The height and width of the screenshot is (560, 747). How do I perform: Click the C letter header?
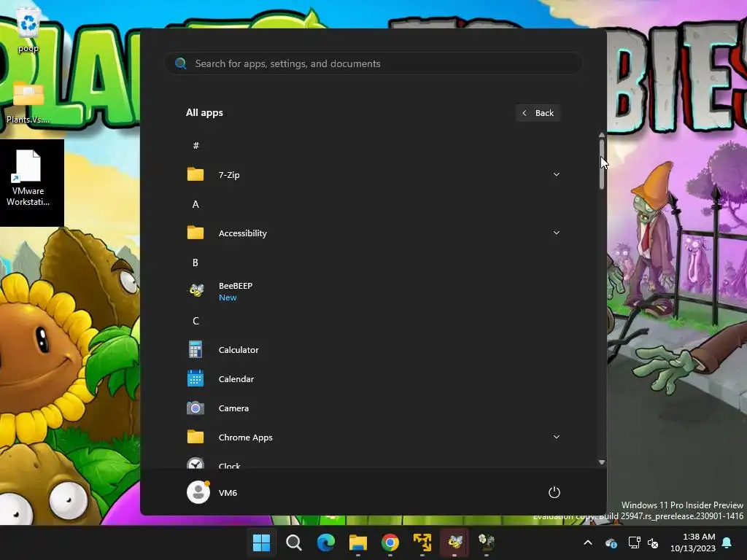pos(196,321)
